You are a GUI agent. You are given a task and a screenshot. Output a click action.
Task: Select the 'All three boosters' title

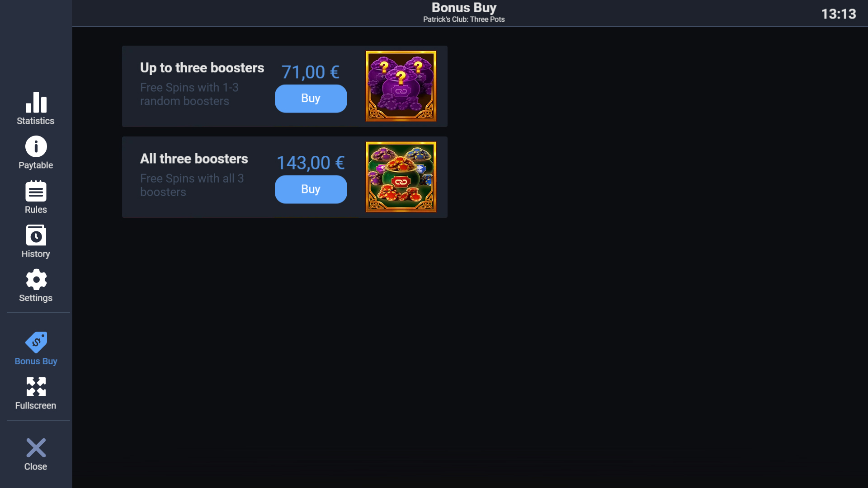pyautogui.click(x=194, y=159)
